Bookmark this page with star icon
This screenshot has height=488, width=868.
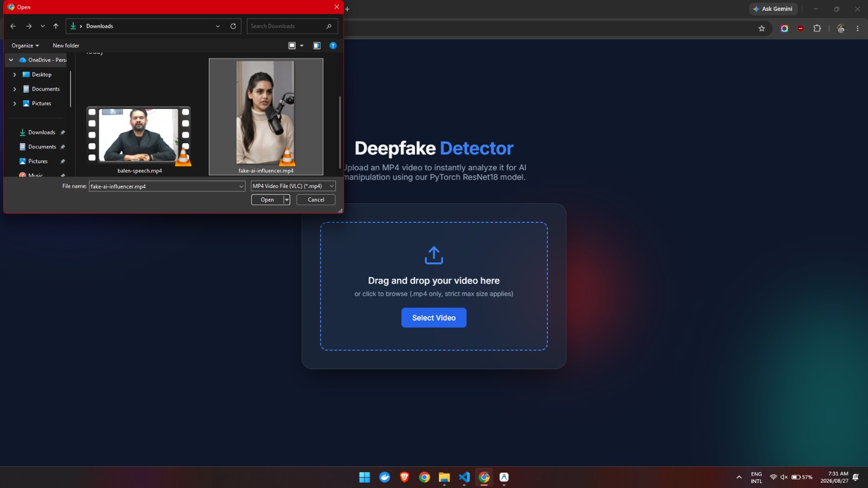coord(762,29)
